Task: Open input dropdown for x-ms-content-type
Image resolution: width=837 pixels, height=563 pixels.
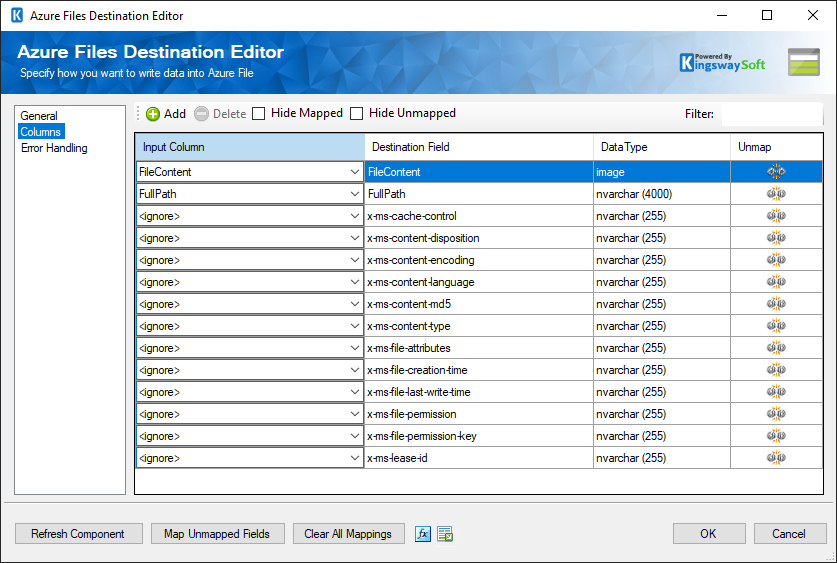Action: click(354, 326)
